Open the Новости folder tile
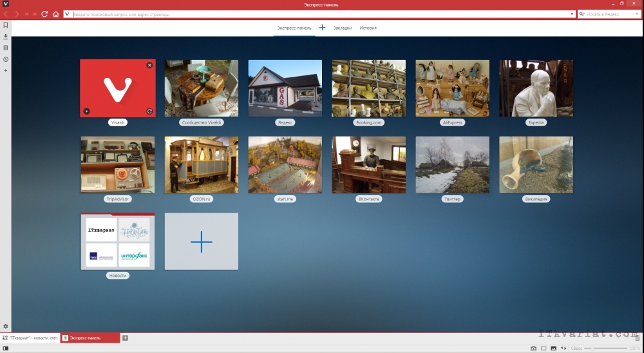Image resolution: width=644 pixels, height=353 pixels. (x=118, y=241)
